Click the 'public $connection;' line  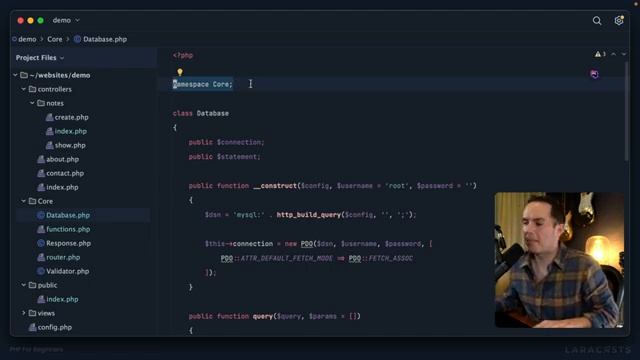pyautogui.click(x=227, y=142)
